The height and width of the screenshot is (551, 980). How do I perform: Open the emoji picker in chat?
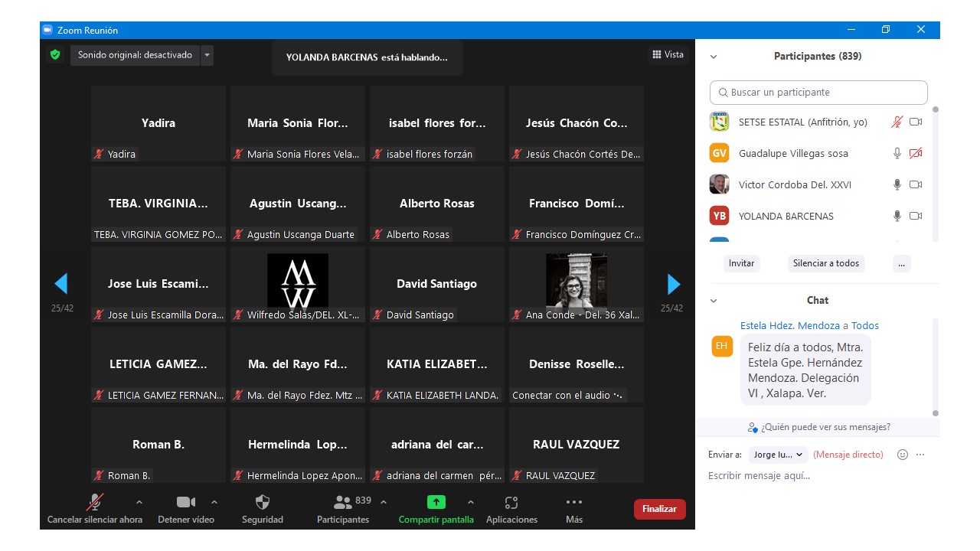point(903,455)
